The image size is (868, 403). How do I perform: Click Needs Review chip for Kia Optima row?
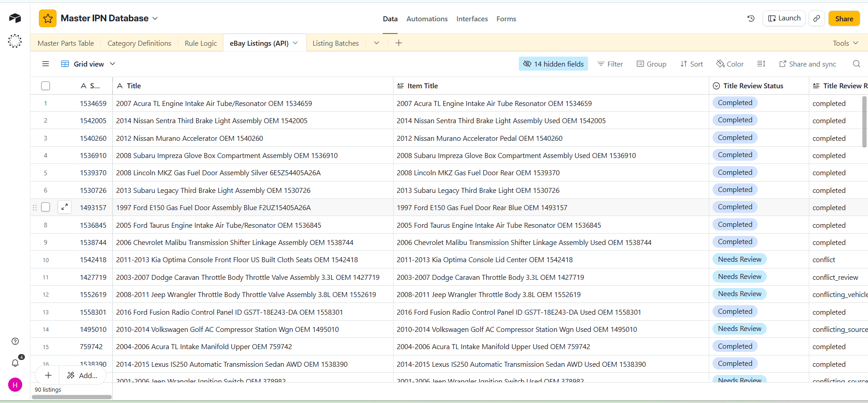point(740,259)
